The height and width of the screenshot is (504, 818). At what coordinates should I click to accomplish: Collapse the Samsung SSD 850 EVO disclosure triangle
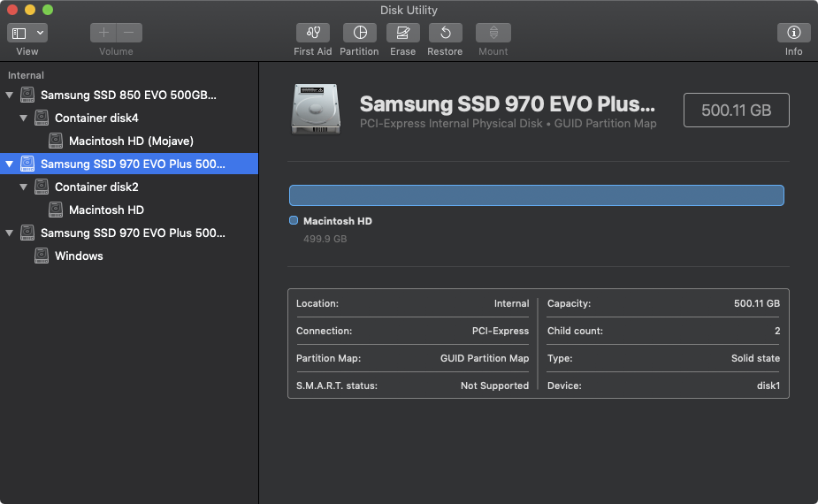(10, 95)
